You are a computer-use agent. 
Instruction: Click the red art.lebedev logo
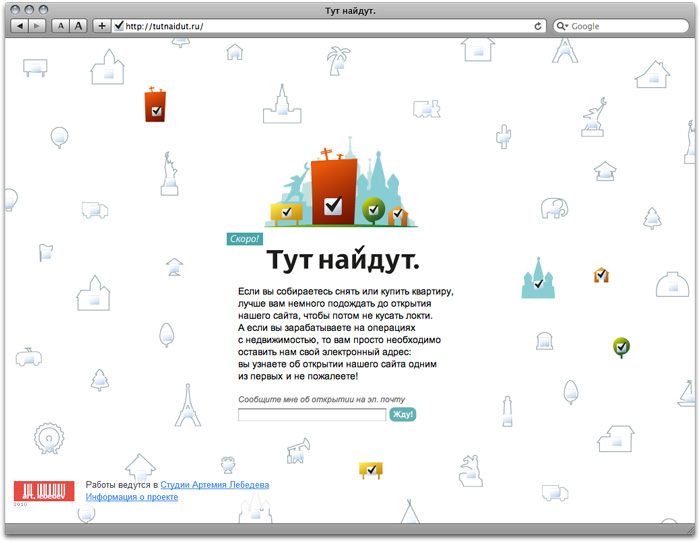[x=44, y=491]
